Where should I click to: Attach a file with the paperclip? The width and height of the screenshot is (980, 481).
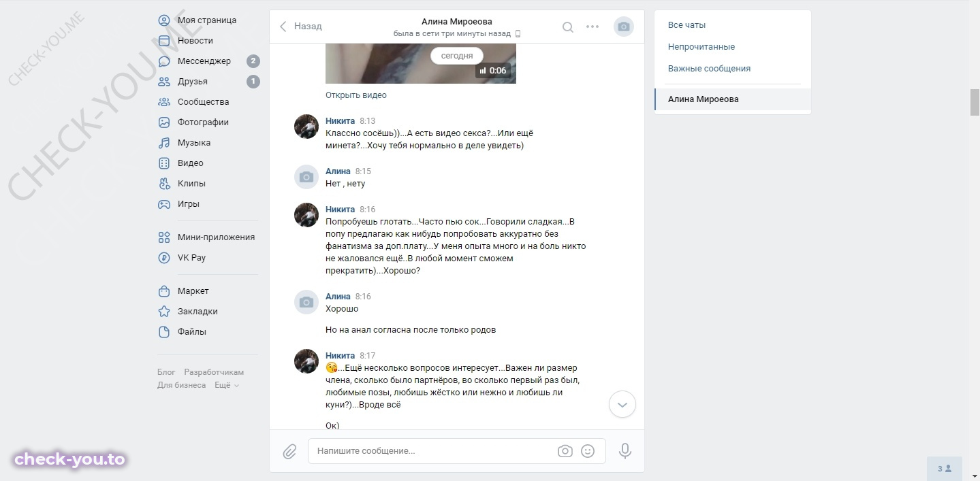click(x=289, y=451)
